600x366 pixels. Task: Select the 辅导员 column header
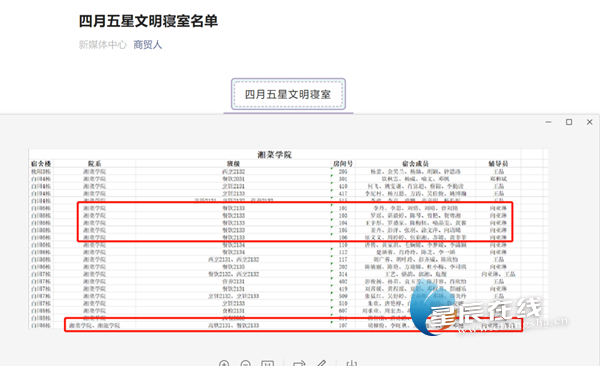click(498, 163)
